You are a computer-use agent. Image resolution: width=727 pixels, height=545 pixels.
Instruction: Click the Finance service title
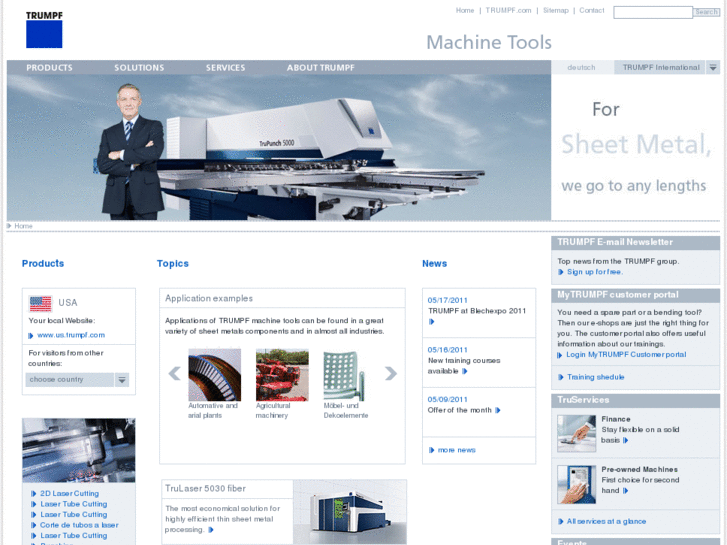pyautogui.click(x=616, y=419)
